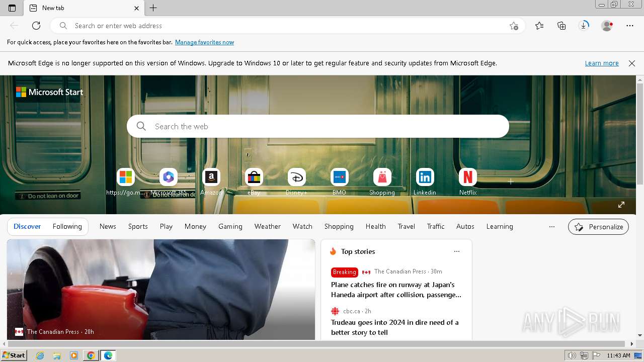The height and width of the screenshot is (362, 644).
Task: Dismiss the Edge unsupported notification bar
Action: click(632, 63)
